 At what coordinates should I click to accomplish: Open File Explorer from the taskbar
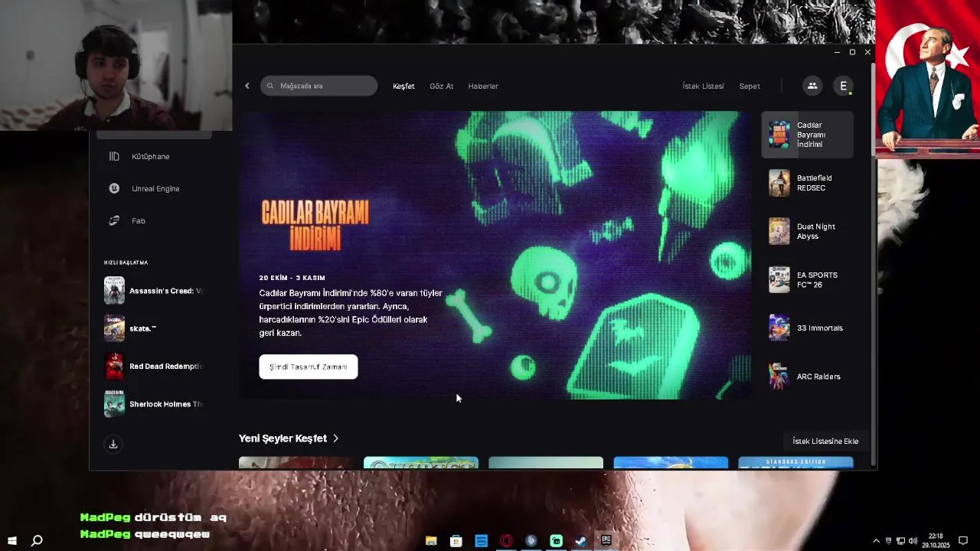coord(431,541)
